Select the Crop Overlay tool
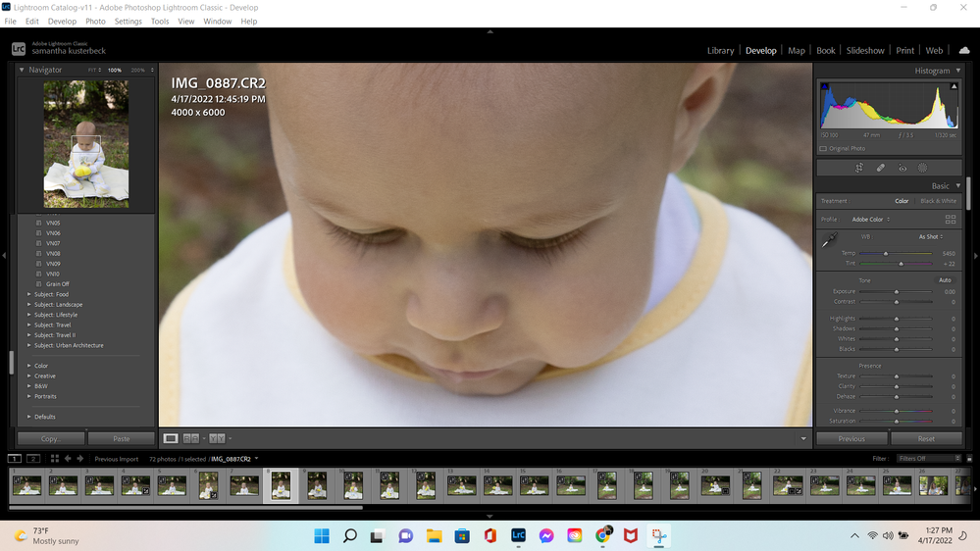Viewport: 980px width, 551px height. pyautogui.click(x=858, y=168)
